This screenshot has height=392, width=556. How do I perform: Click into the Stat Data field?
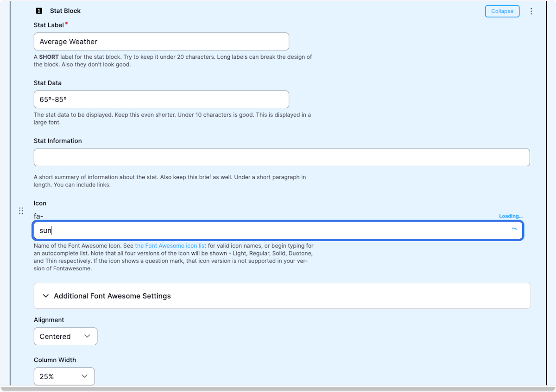point(161,100)
